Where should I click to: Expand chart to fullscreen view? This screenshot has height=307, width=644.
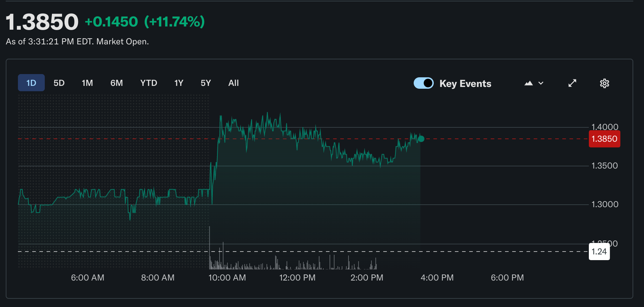coord(572,83)
